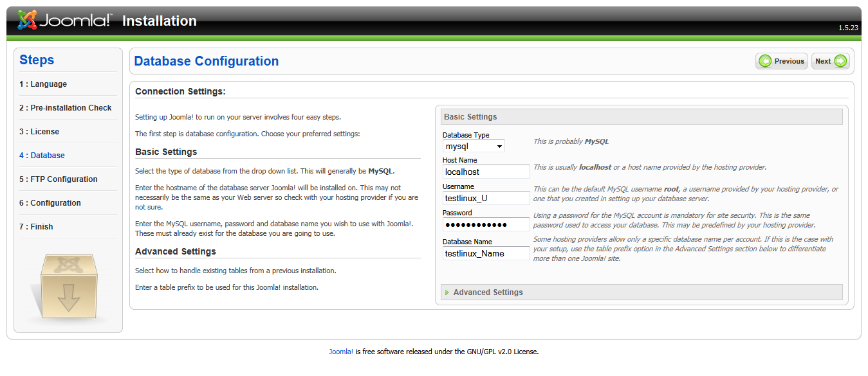This screenshot has height=376, width=868.
Task: Click the install box image under Steps
Action: 68,287
